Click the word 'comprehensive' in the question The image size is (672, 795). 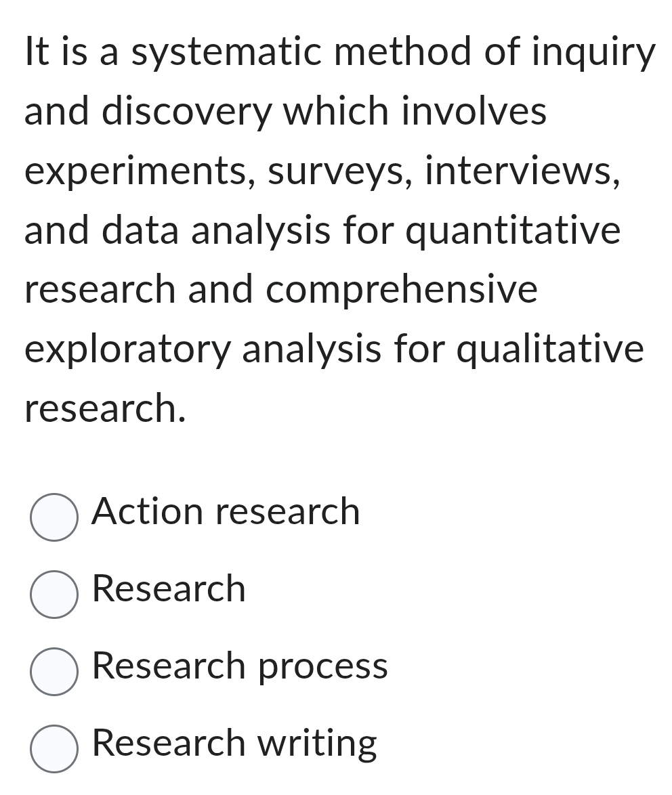click(401, 290)
